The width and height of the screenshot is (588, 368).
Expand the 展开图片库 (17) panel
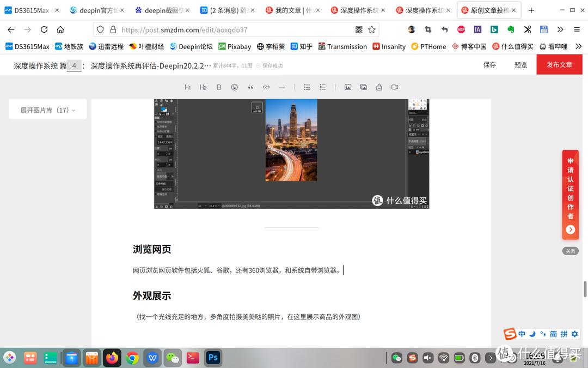pos(47,109)
